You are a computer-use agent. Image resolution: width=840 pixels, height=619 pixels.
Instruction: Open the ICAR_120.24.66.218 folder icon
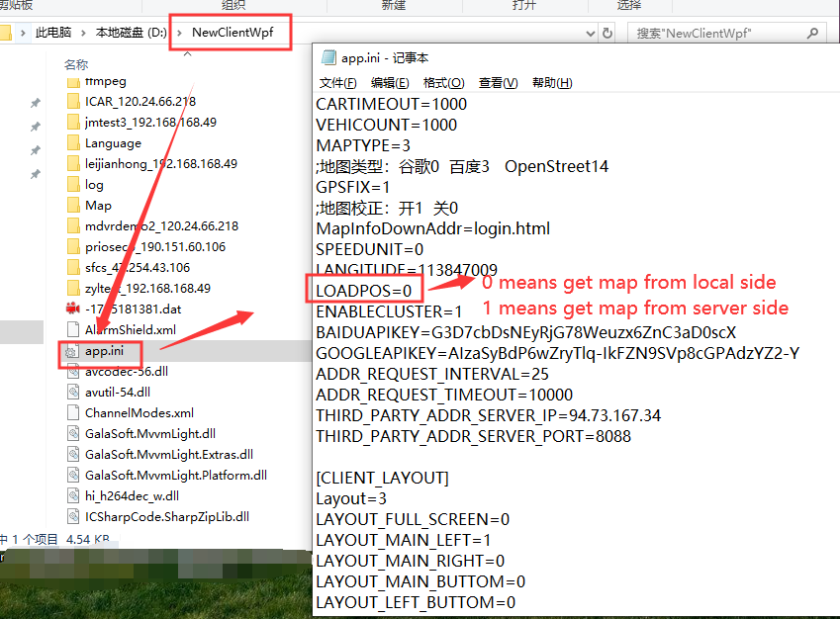pos(73,102)
